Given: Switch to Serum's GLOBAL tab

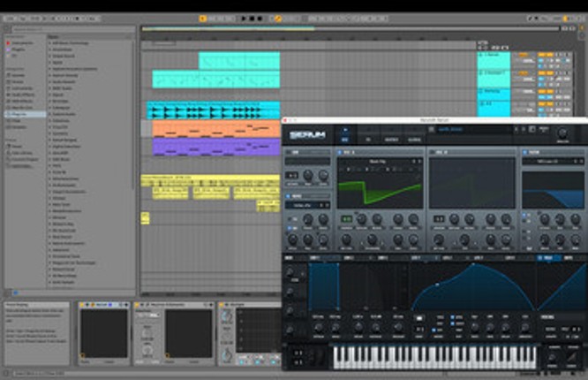Looking at the screenshot, I should coord(414,140).
